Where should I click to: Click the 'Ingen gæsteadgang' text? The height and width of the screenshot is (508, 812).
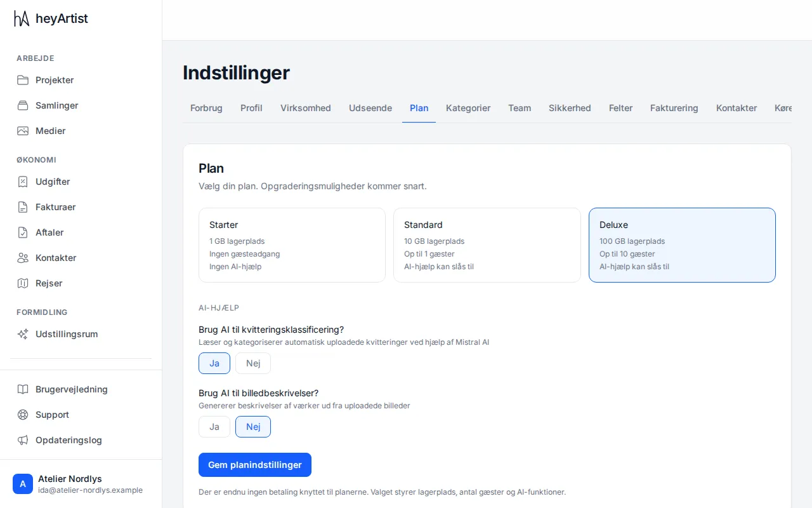click(x=244, y=254)
